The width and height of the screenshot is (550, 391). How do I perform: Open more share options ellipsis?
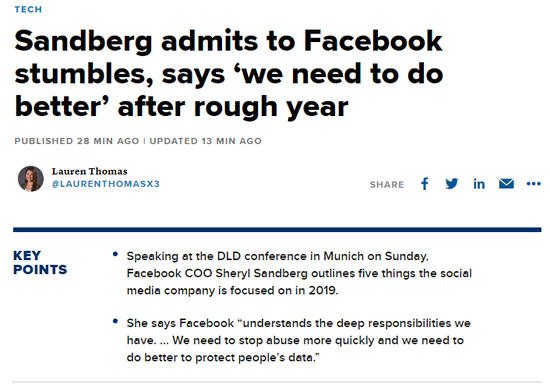(534, 183)
